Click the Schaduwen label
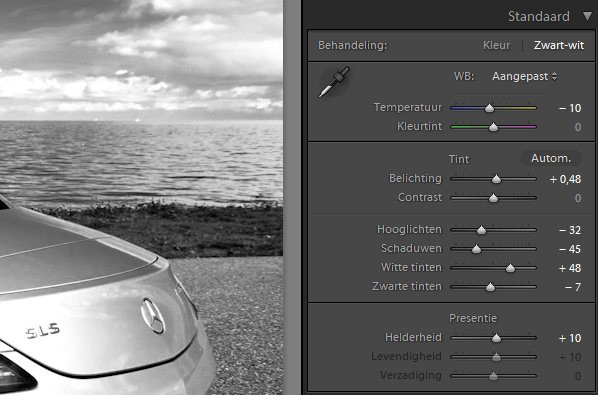 coord(411,249)
